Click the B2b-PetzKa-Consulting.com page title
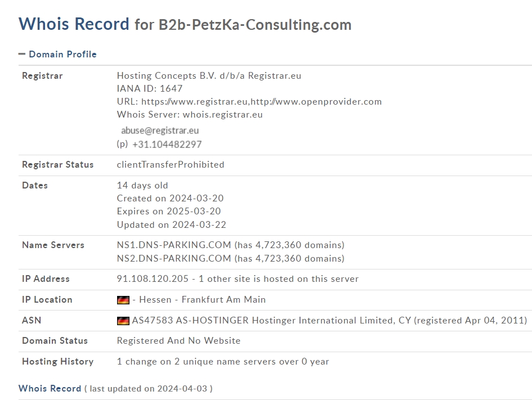The image size is (532, 400). pyautogui.click(x=255, y=25)
